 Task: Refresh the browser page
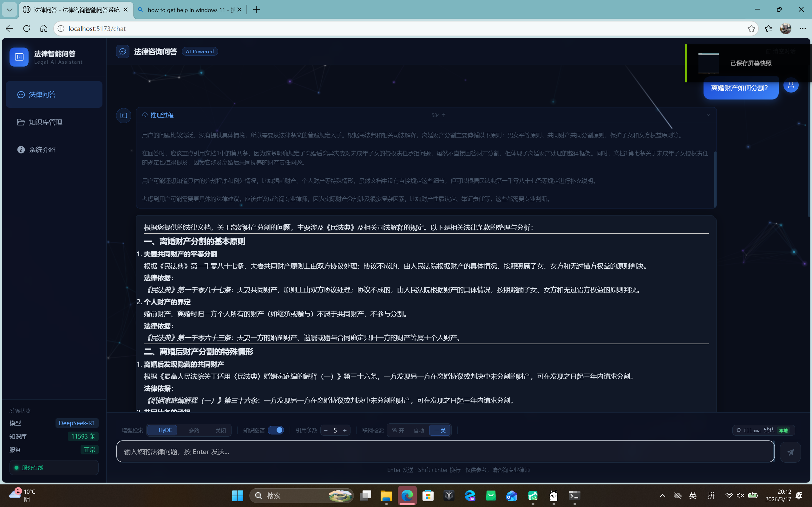coord(27,29)
